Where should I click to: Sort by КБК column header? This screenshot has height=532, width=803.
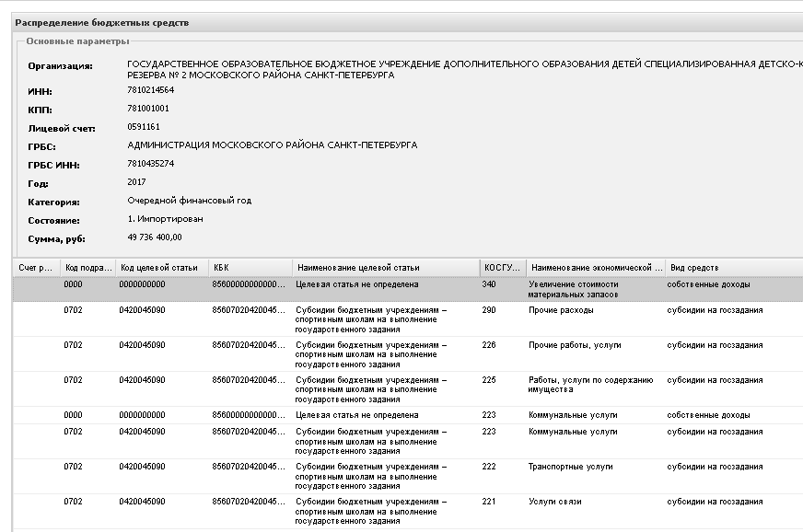(250, 267)
